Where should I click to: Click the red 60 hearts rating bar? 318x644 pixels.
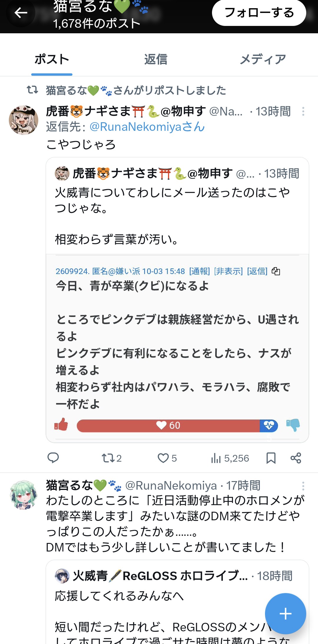[x=168, y=425]
